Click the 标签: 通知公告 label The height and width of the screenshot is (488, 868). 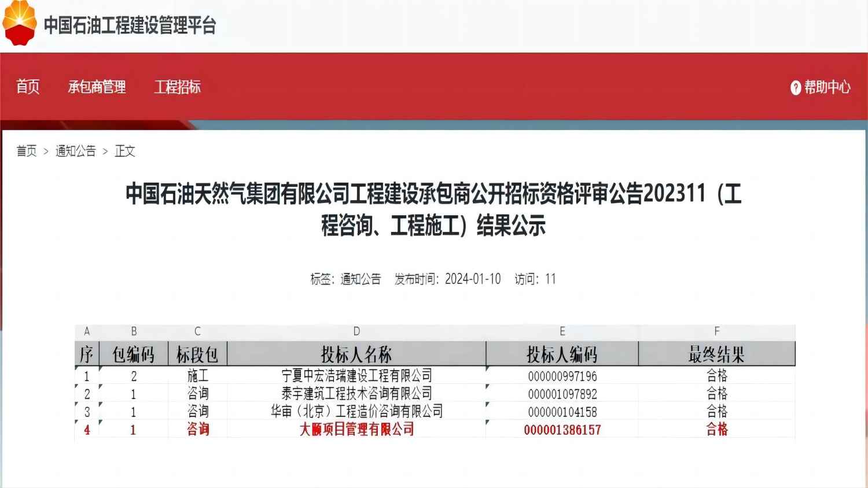click(x=345, y=279)
